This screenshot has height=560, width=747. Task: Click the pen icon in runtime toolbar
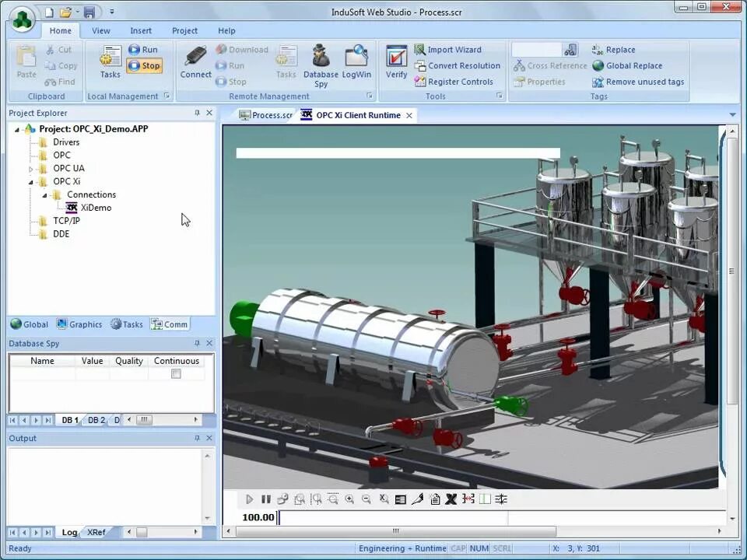[x=417, y=499]
